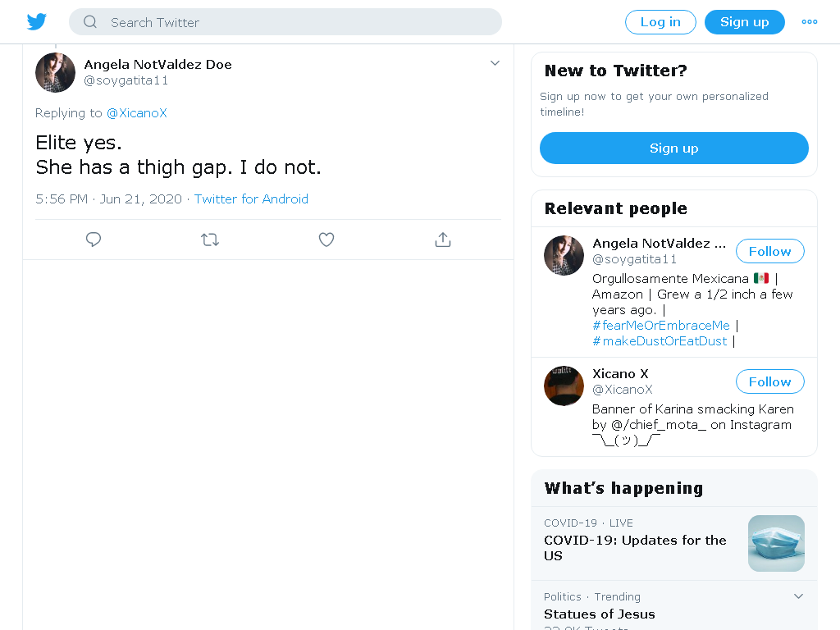This screenshot has height=630, width=840.
Task: Click the search magnifier icon
Action: coord(90,22)
